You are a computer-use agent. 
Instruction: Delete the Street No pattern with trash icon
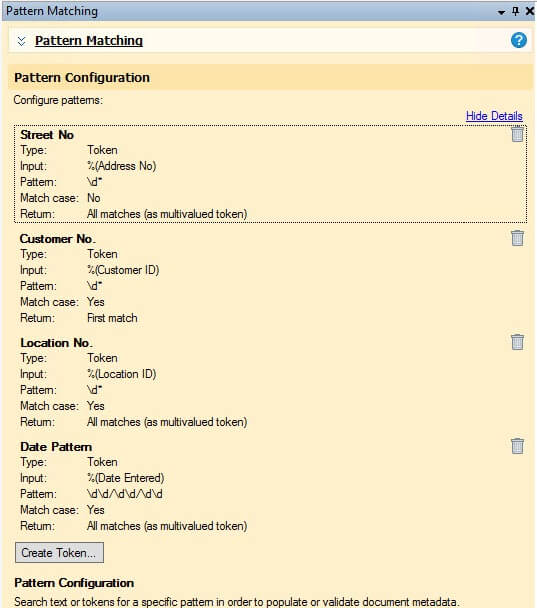pos(517,135)
